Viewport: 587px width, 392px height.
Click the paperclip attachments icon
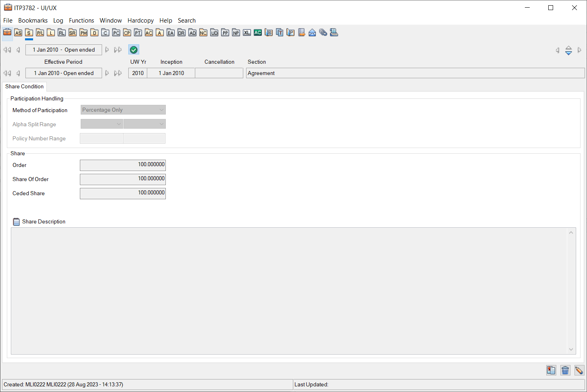point(323,33)
